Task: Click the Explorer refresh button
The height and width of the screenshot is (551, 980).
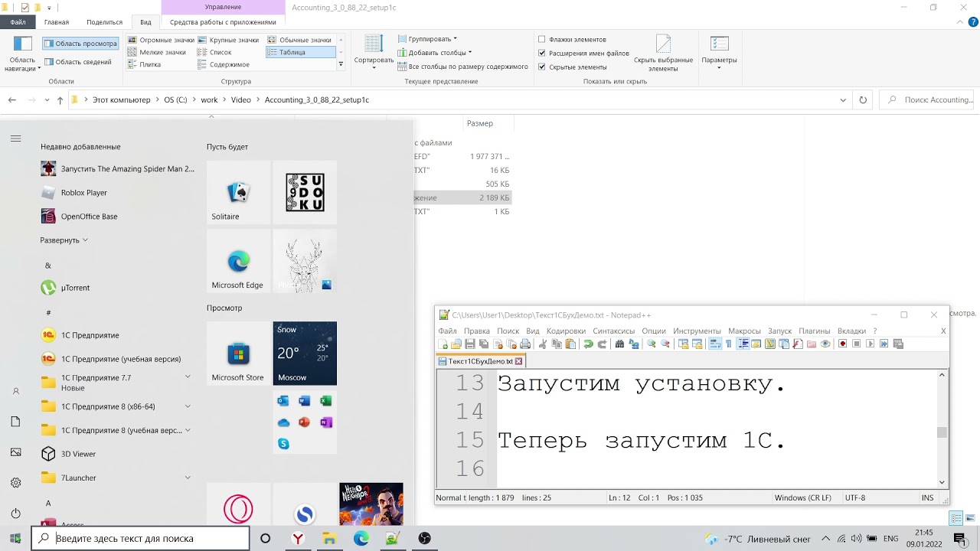Action: point(863,100)
